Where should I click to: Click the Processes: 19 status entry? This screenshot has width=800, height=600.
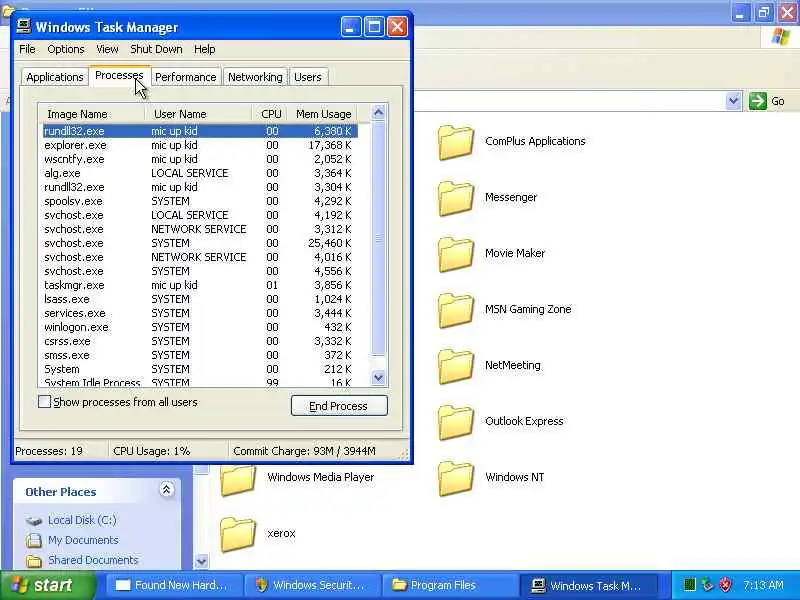click(49, 451)
